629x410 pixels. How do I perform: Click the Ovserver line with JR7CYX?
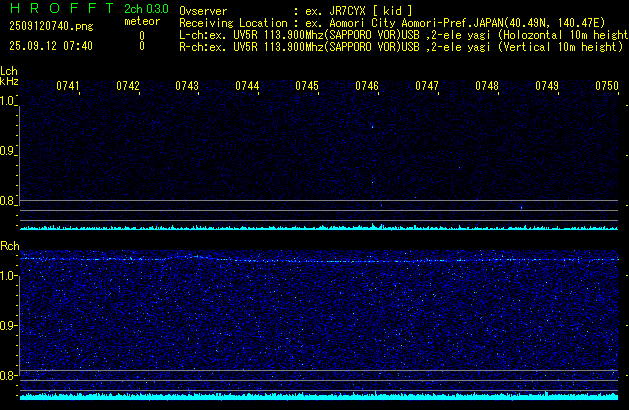pyautogui.click(x=296, y=11)
